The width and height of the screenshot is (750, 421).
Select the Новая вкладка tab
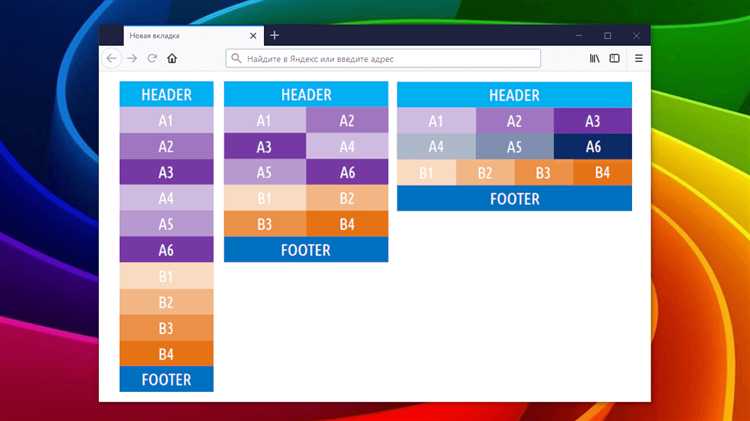click(x=180, y=36)
